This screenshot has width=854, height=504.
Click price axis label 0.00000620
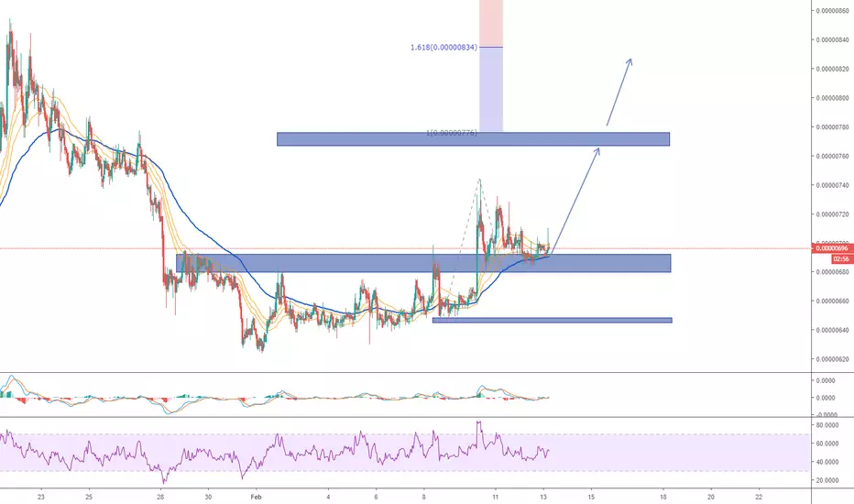click(x=832, y=359)
